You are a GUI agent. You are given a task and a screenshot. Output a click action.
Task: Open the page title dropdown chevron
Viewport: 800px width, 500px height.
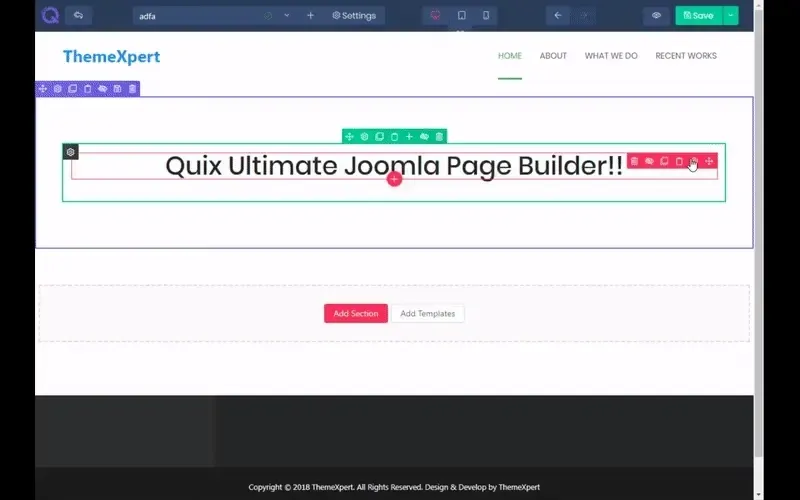(x=287, y=15)
